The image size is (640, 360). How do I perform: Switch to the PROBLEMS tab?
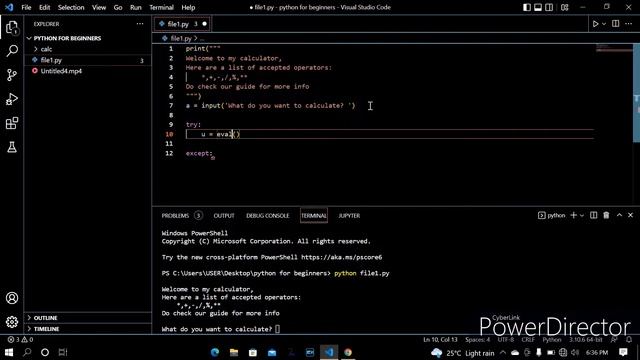point(175,216)
